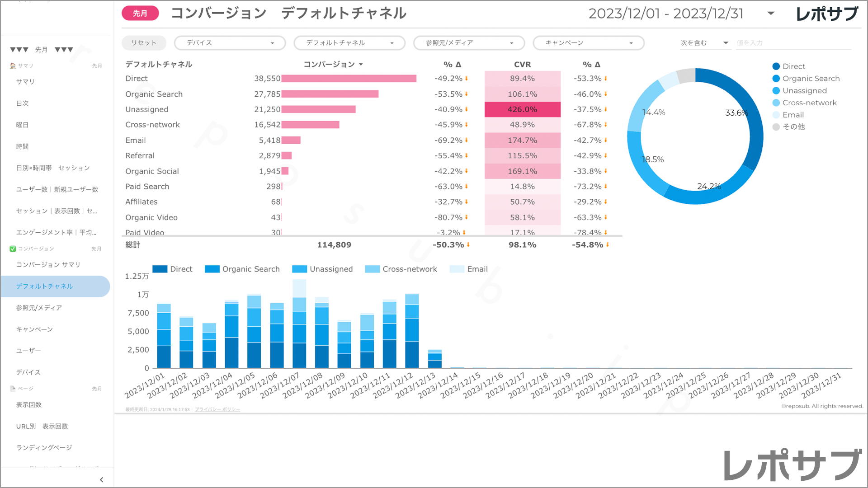Toggle Organic Search legend item in donut
The height and width of the screenshot is (488, 868).
point(811,79)
